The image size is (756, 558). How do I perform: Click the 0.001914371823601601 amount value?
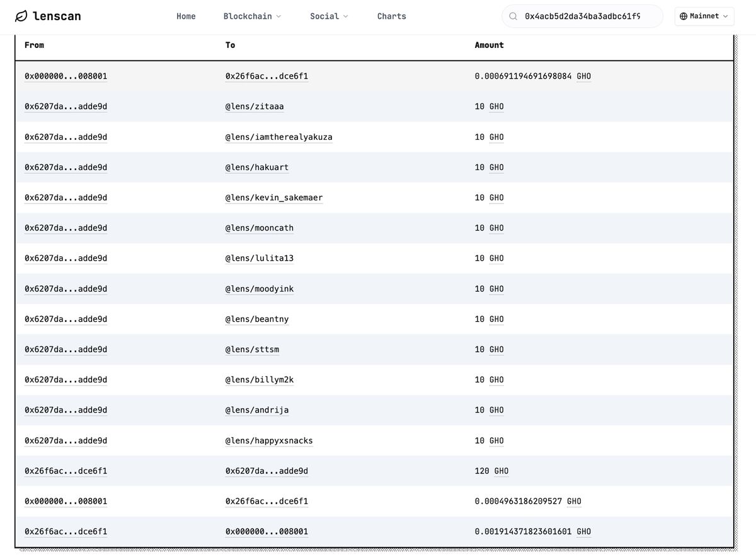pos(523,531)
